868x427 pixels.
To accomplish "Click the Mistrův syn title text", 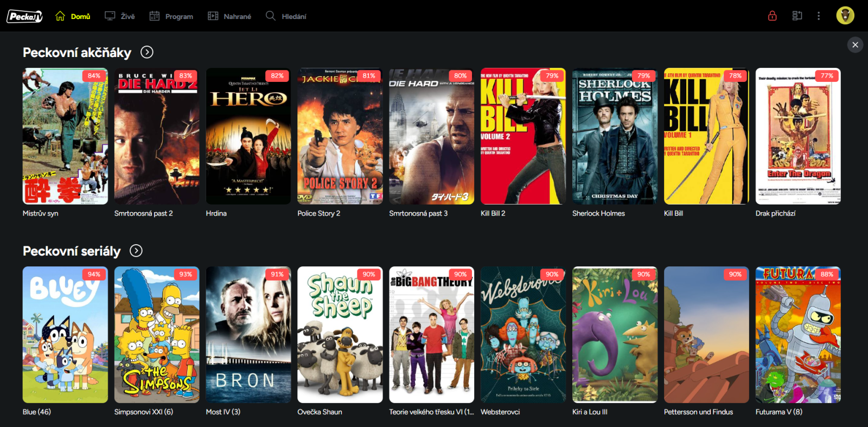I will click(40, 213).
